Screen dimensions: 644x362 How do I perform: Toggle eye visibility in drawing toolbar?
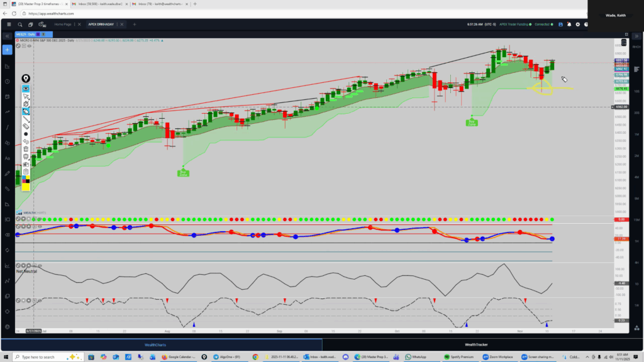tap(26, 89)
